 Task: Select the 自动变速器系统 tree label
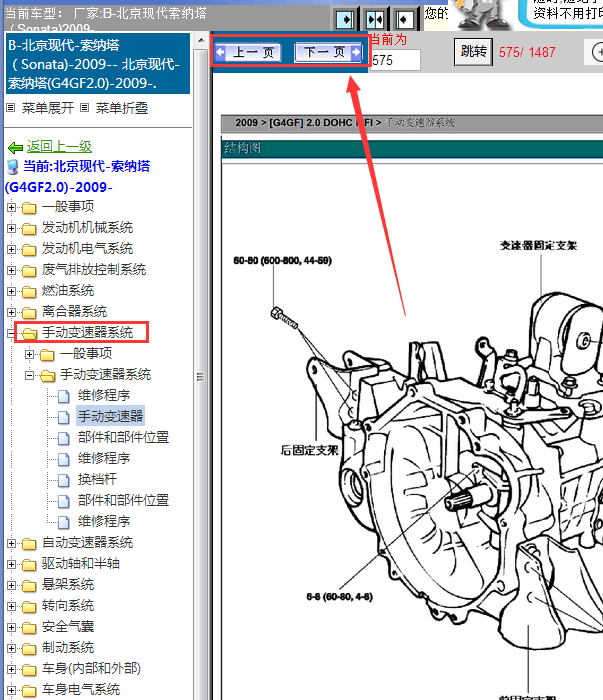click(87, 542)
